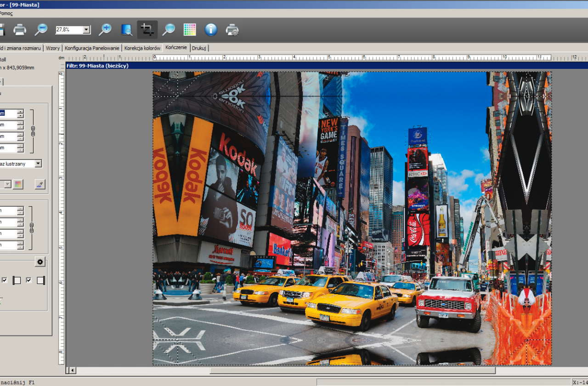Image resolution: width=588 pixels, height=386 pixels.
Task: Click the plain magnifier zoom-to-fit icon
Action: [169, 30]
